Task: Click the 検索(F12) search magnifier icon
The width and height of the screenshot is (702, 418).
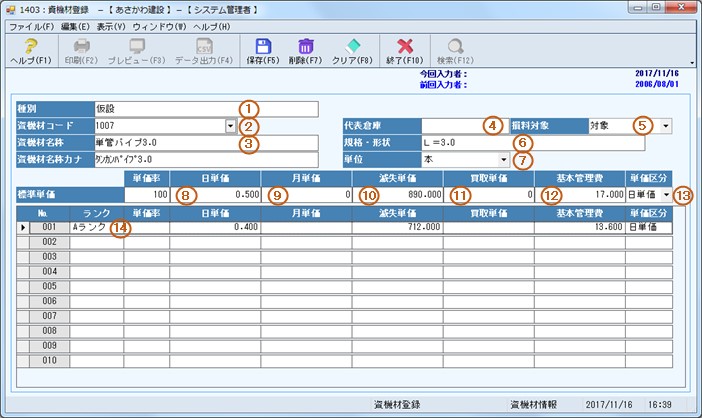Action: point(455,46)
